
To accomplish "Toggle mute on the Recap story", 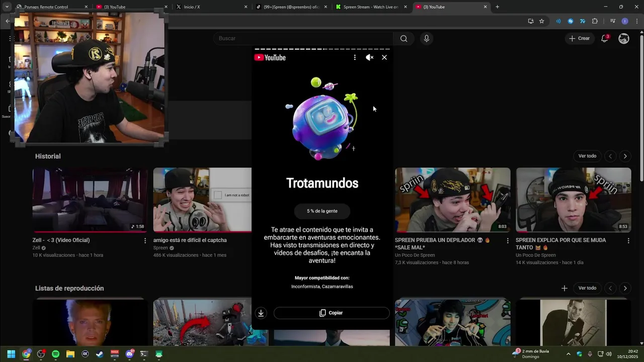I will [x=369, y=57].
